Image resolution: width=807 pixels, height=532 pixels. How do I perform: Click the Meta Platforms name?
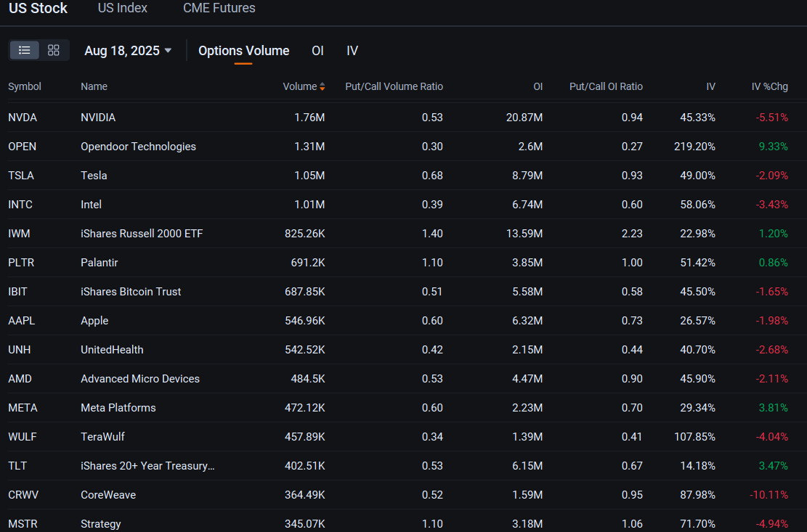(118, 408)
